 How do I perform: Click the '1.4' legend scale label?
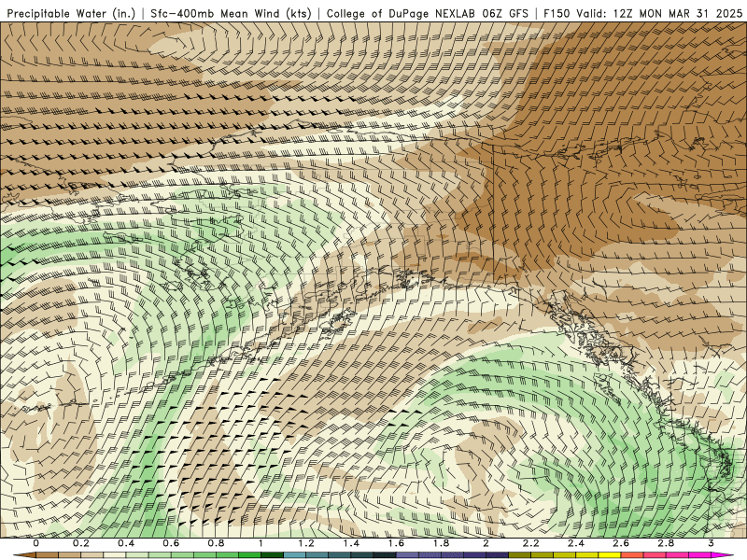351,543
